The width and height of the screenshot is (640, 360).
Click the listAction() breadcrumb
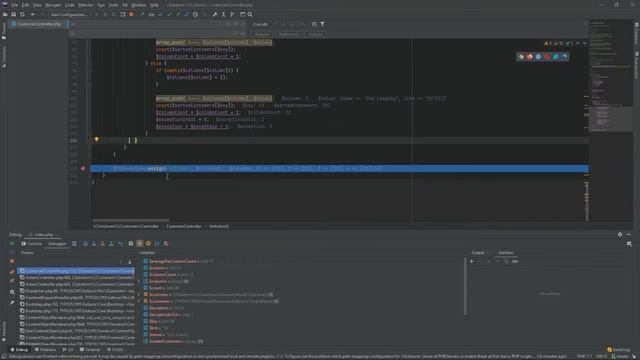219,226
